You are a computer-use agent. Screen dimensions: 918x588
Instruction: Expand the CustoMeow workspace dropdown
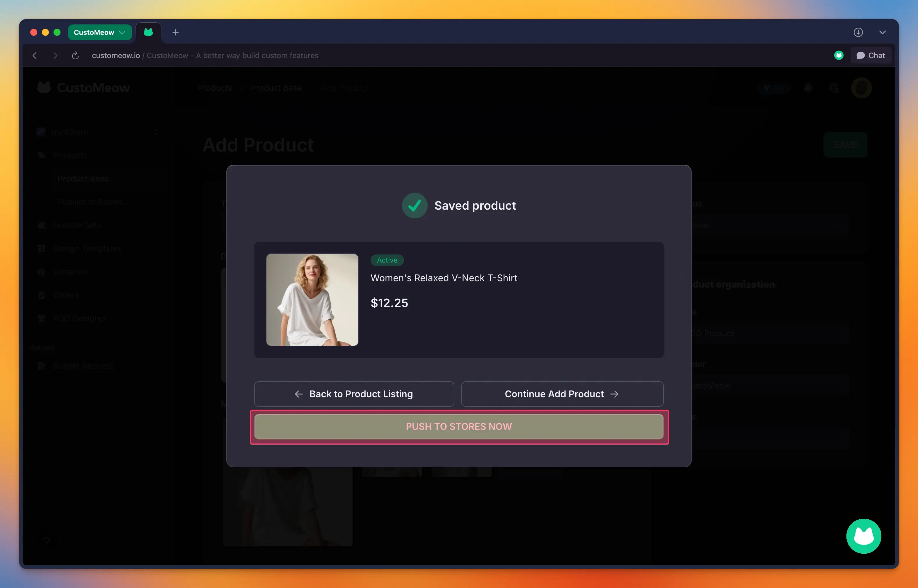(x=100, y=33)
